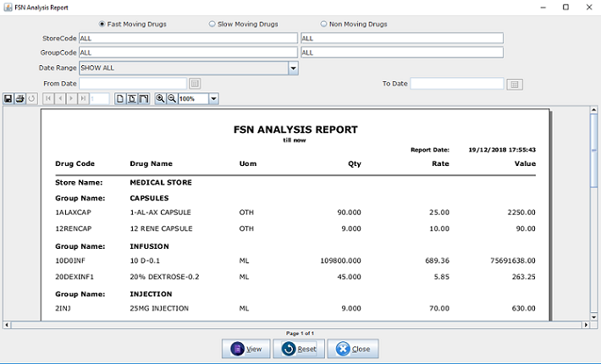Click the Page 1 of 1 label
Viewport: 601px width, 364px height.
pyautogui.click(x=300, y=334)
